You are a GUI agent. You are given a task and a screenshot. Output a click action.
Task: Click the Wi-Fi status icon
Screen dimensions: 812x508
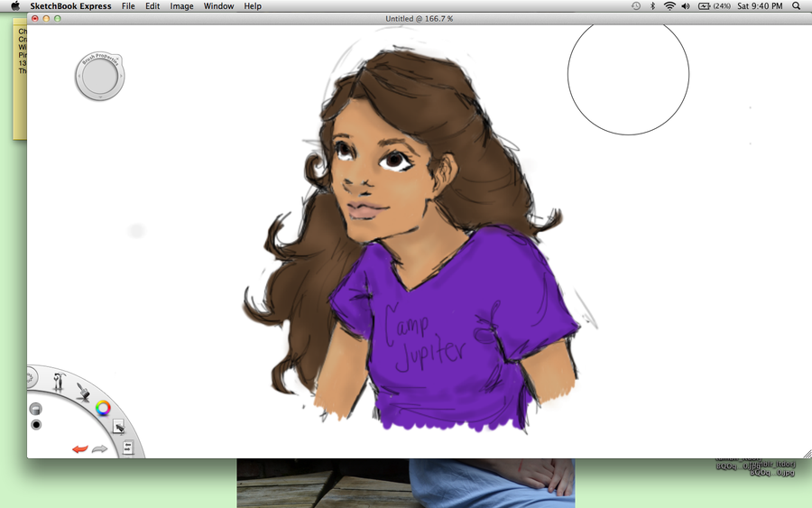tap(669, 6)
